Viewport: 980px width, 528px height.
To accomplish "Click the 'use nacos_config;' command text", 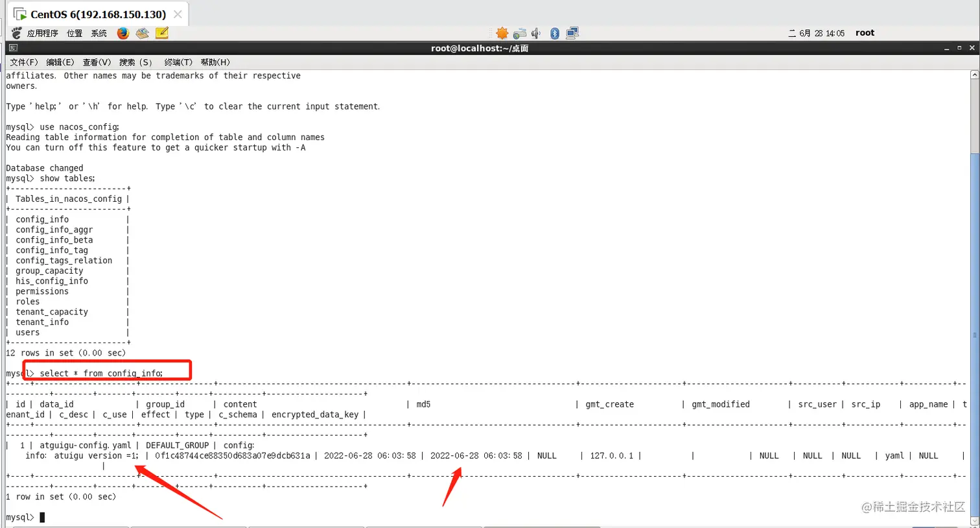I will pyautogui.click(x=80, y=127).
